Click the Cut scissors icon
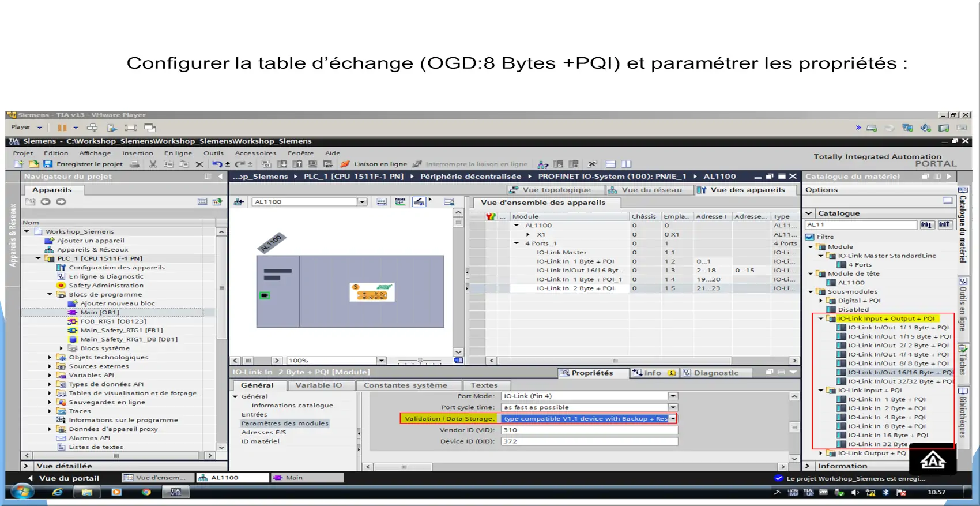Screen dimensions: 980x506 coord(153,164)
